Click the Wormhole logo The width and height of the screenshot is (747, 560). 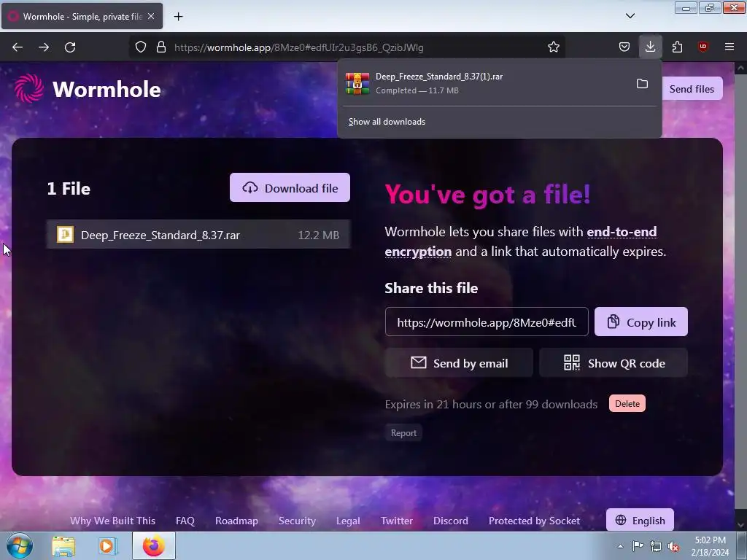(88, 88)
